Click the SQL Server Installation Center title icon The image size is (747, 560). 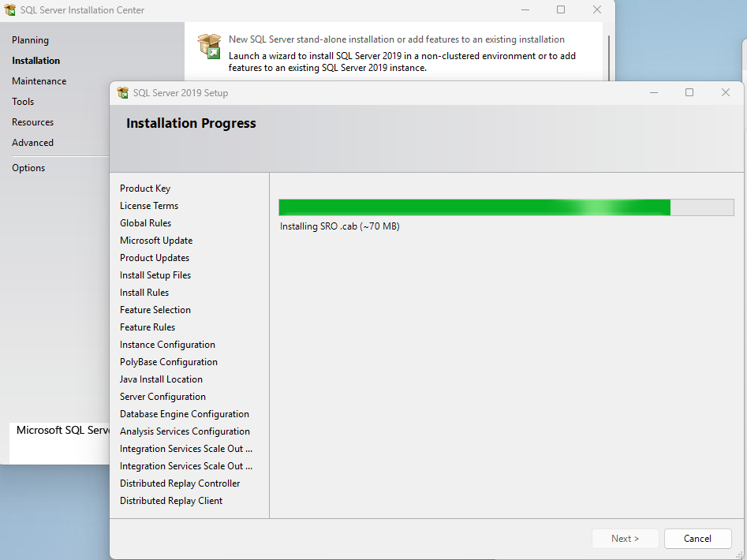pyautogui.click(x=10, y=10)
